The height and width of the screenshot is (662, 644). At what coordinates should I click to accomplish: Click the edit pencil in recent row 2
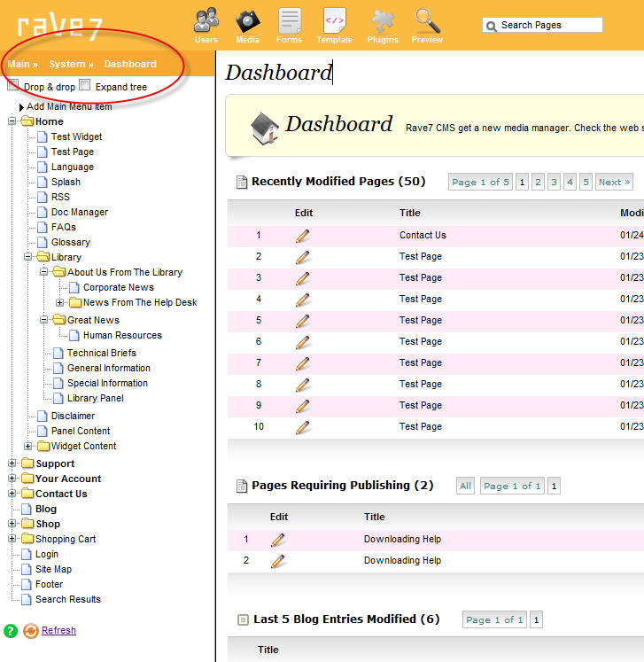point(303,257)
